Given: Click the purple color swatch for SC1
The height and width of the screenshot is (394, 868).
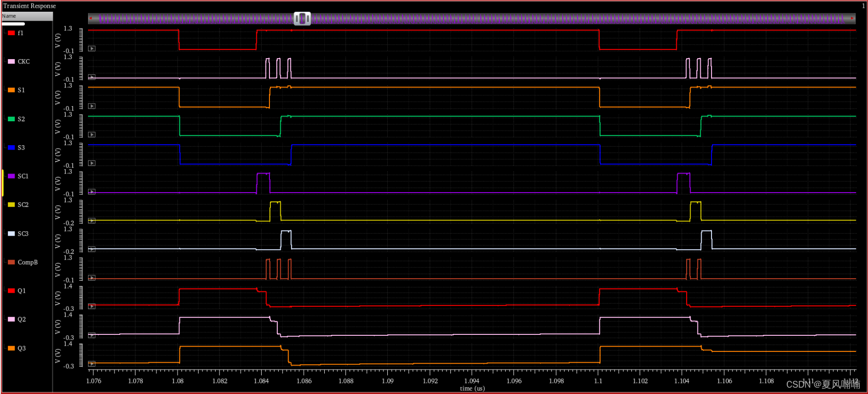Looking at the screenshot, I should [x=11, y=176].
